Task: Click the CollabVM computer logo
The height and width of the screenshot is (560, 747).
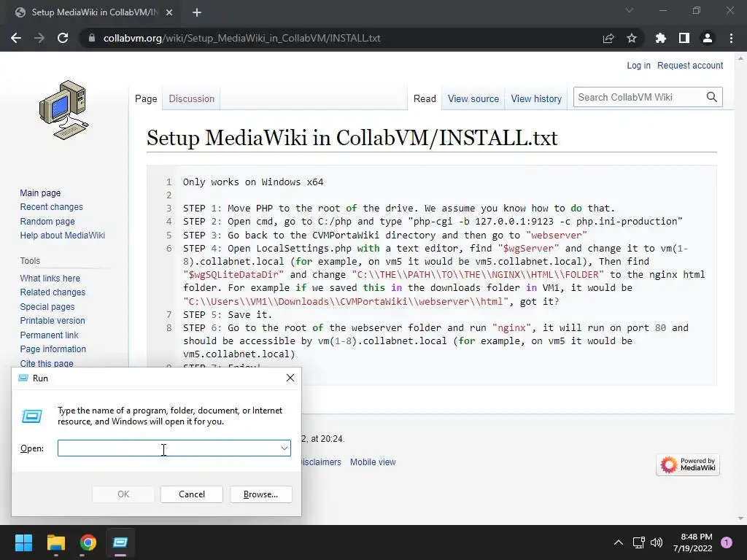Action: (x=64, y=110)
